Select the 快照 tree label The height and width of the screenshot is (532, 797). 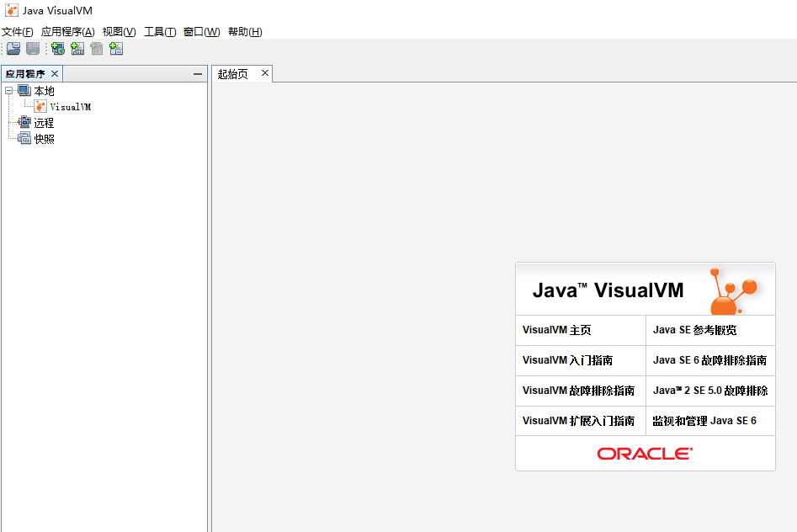[x=45, y=139]
